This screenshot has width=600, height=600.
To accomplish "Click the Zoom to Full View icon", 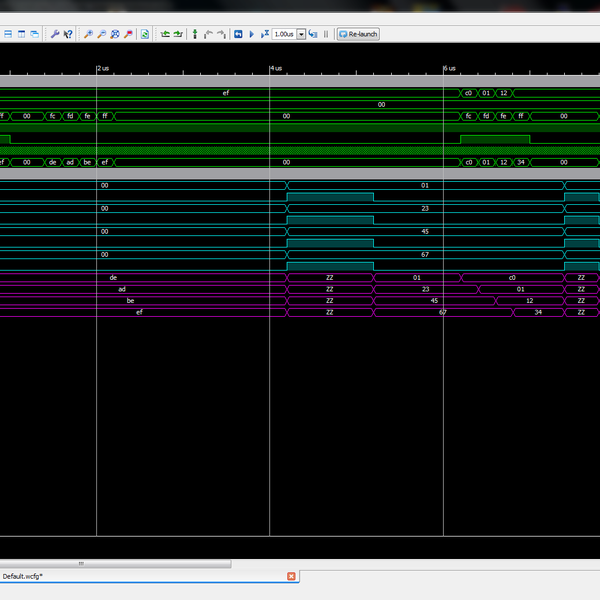I will point(115,34).
